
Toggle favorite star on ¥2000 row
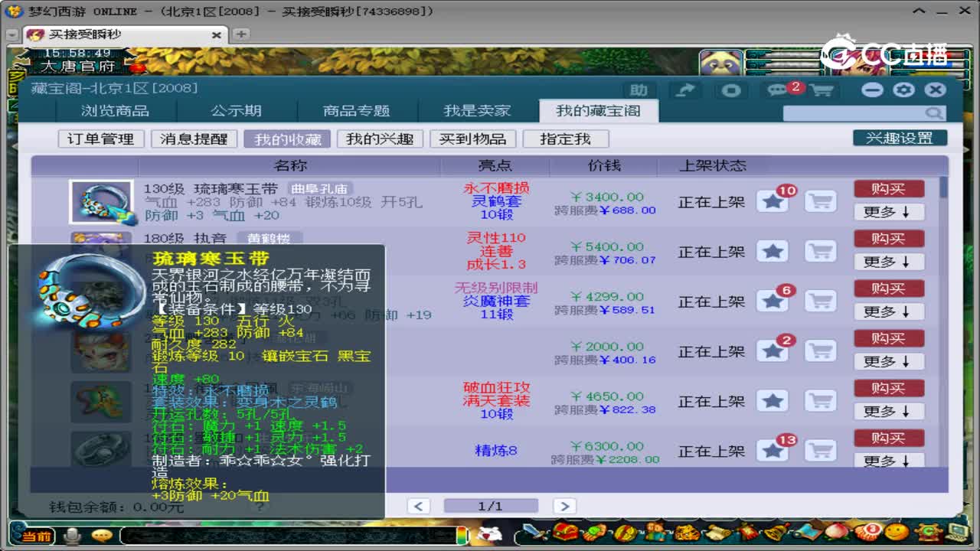click(x=773, y=351)
